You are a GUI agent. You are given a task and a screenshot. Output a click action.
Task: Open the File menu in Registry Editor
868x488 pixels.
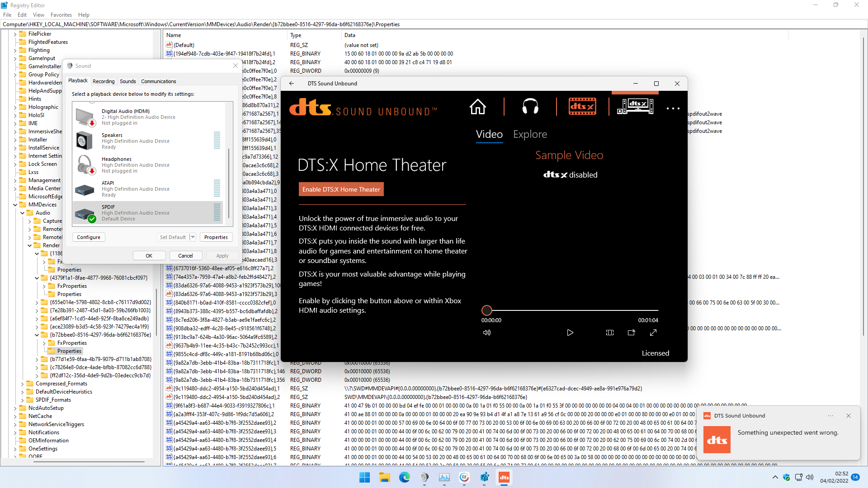[7, 15]
